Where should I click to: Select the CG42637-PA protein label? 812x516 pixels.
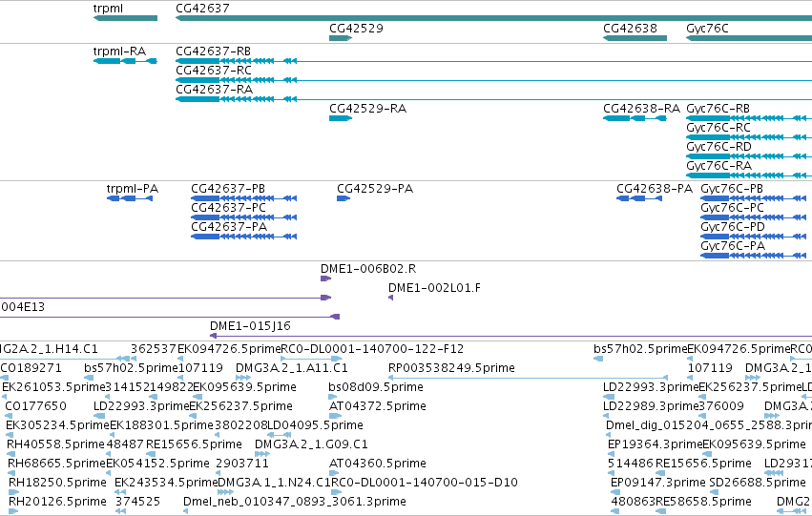[229, 227]
